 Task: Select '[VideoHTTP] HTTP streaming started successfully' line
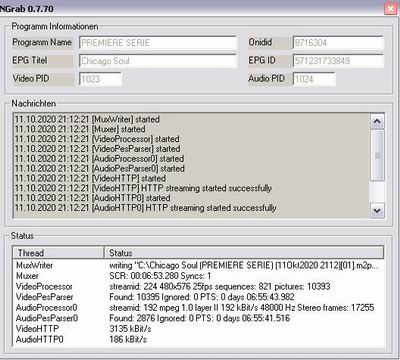point(143,188)
